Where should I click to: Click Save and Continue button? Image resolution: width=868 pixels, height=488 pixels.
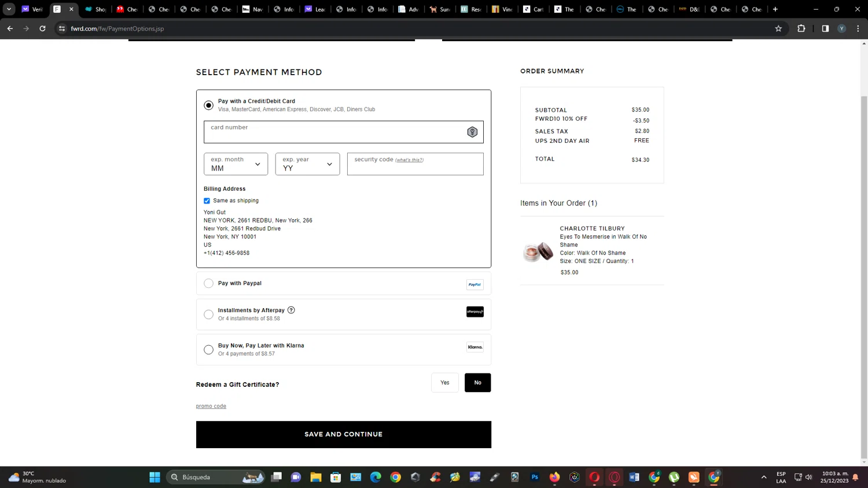344,434
